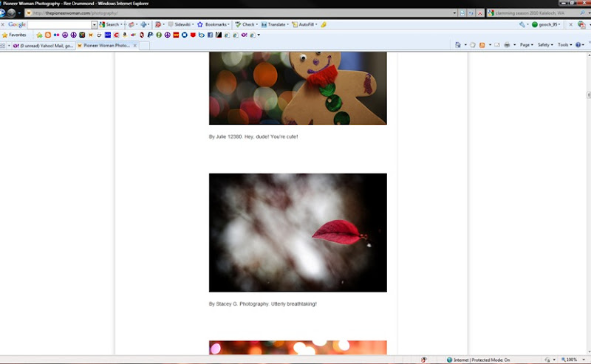Open the Google Toolbar search history dropdown

[95, 24]
